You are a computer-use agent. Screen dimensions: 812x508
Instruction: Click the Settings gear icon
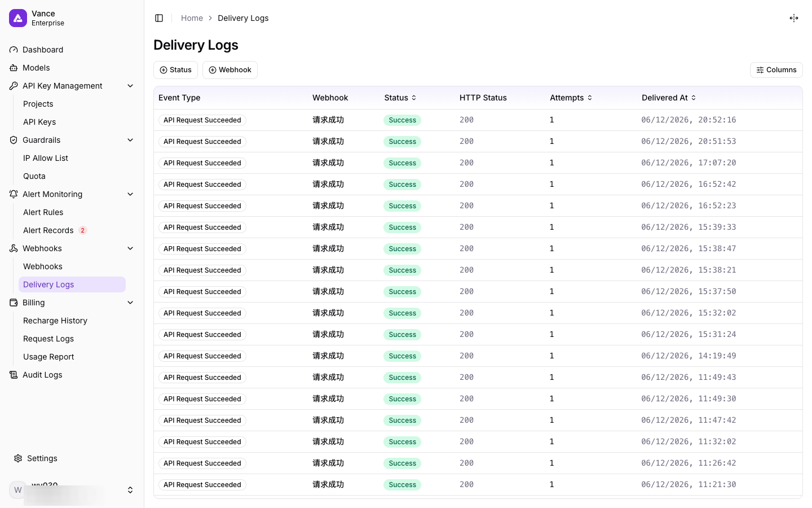click(x=18, y=458)
